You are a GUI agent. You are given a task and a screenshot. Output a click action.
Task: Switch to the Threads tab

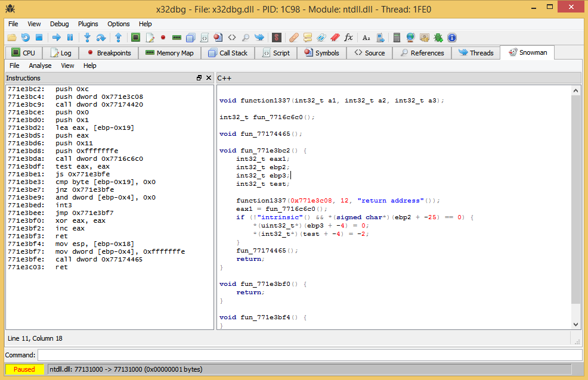point(476,53)
